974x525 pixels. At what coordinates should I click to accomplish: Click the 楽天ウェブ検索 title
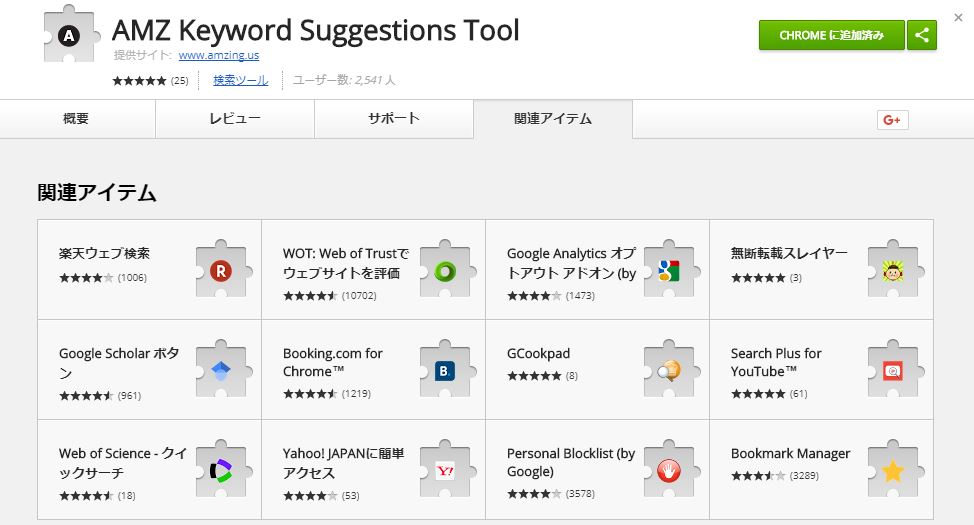(x=104, y=253)
